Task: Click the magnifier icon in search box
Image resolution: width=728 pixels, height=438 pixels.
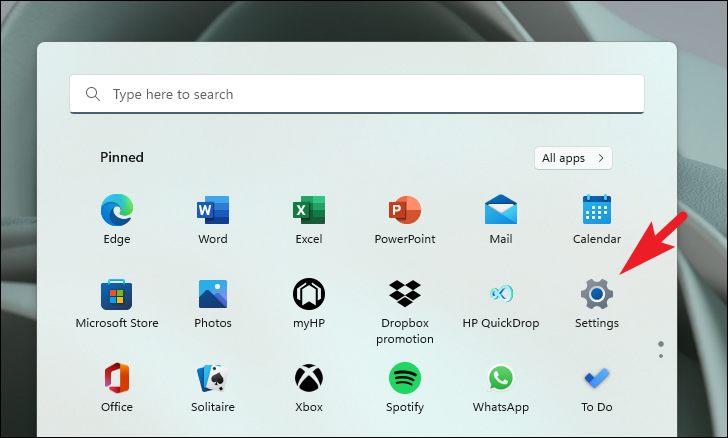Action: (x=93, y=94)
